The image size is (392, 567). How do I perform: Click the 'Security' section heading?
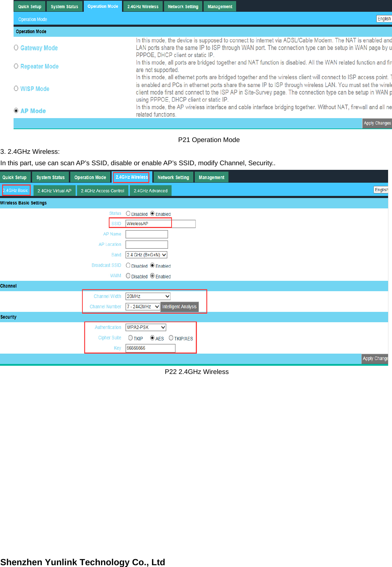coord(8,317)
